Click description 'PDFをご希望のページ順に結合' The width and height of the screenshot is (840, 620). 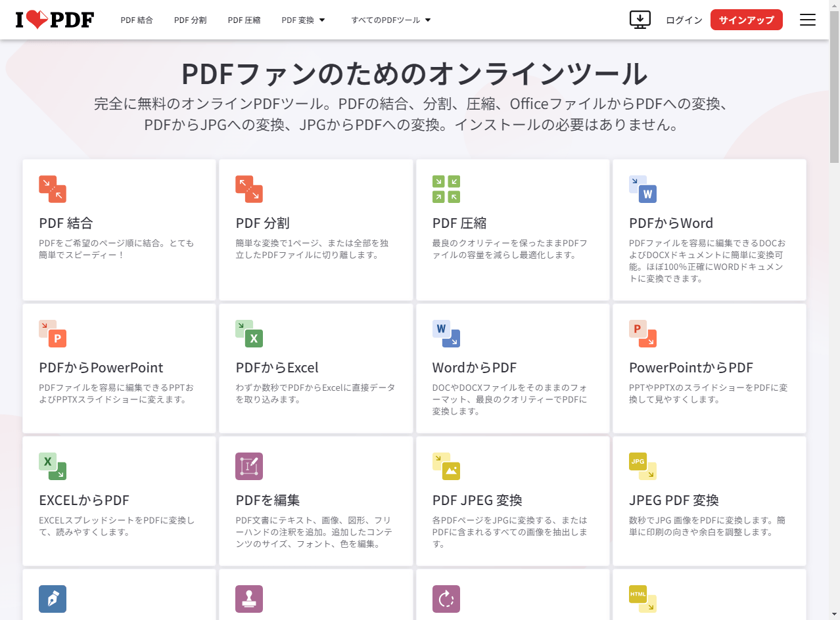[x=116, y=249]
